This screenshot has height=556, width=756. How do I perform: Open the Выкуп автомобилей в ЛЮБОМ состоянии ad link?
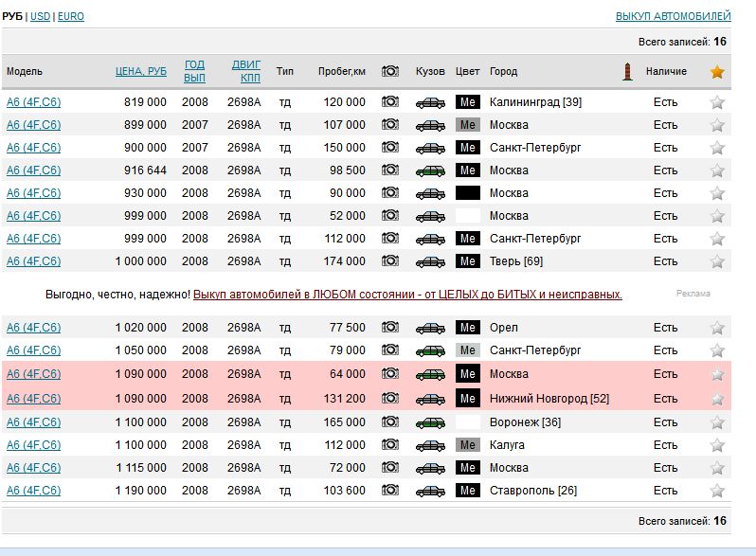point(407,295)
